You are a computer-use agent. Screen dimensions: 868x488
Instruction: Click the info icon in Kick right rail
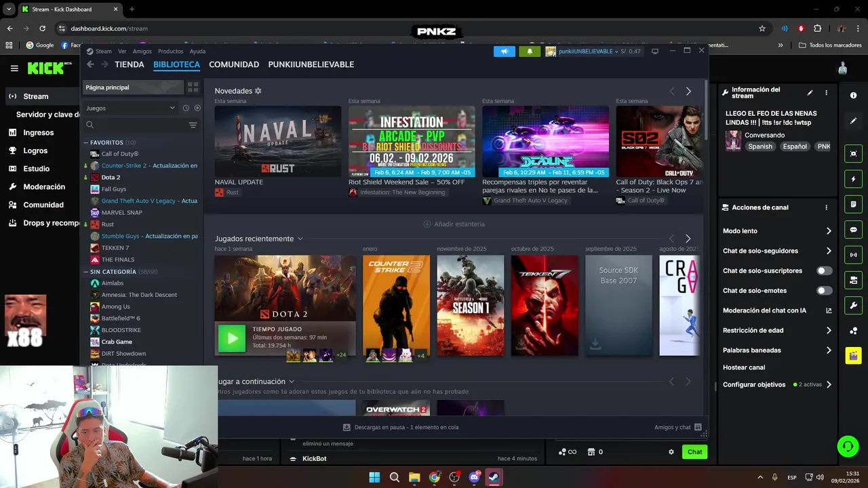click(853, 96)
